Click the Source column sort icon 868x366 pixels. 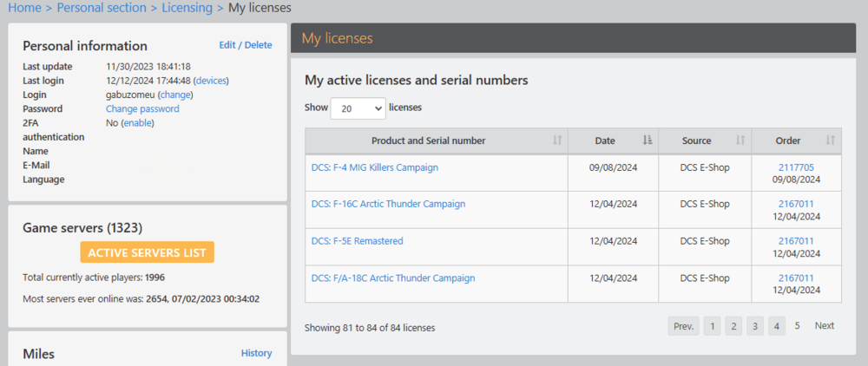coord(740,141)
